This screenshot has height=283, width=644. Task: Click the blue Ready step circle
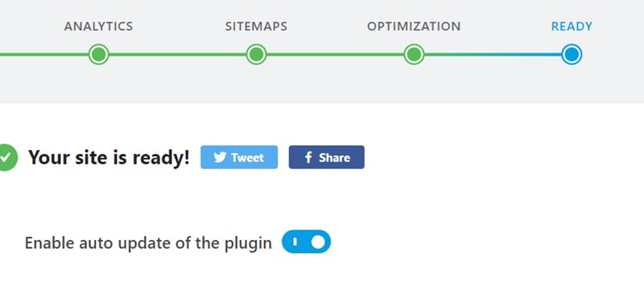pos(571,54)
